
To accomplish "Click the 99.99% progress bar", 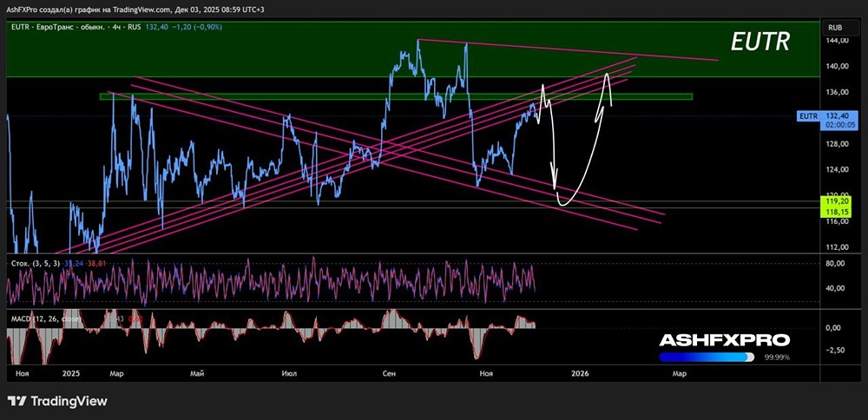I will [x=707, y=358].
